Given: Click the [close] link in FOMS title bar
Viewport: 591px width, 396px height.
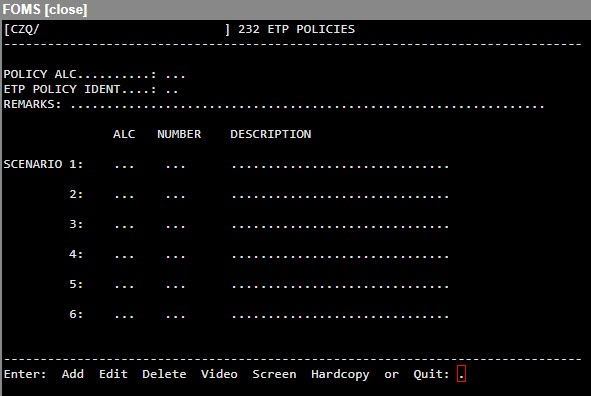Looking at the screenshot, I should [x=66, y=9].
